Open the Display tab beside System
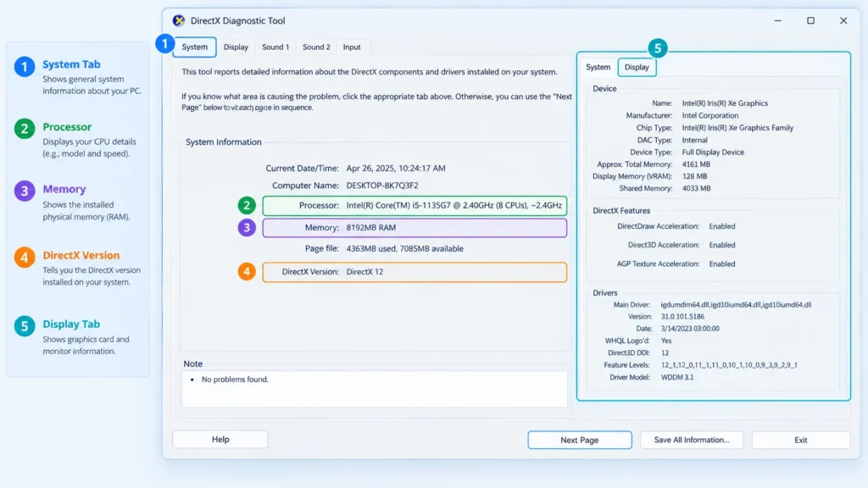 pos(236,47)
